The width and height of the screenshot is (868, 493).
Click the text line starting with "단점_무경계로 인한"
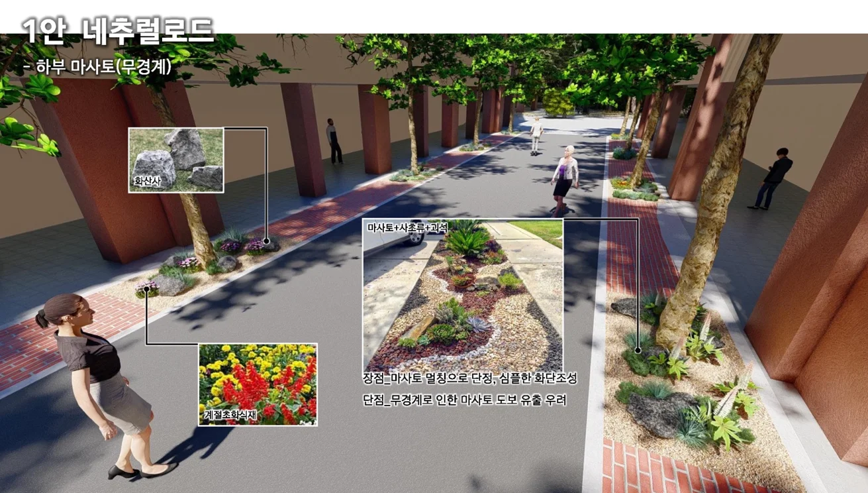coord(464,400)
